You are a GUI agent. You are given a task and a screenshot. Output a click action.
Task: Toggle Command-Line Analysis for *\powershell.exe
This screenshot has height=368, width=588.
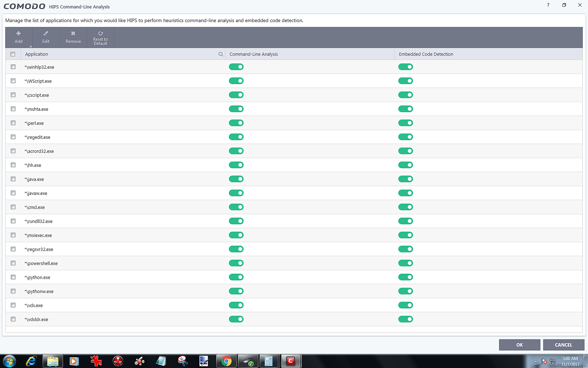[236, 263]
